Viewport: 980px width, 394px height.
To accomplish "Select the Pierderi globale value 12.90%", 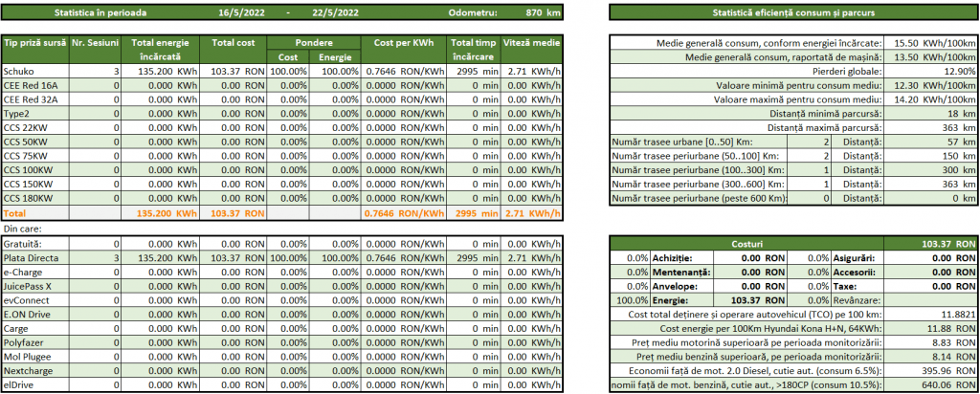I will point(930,72).
